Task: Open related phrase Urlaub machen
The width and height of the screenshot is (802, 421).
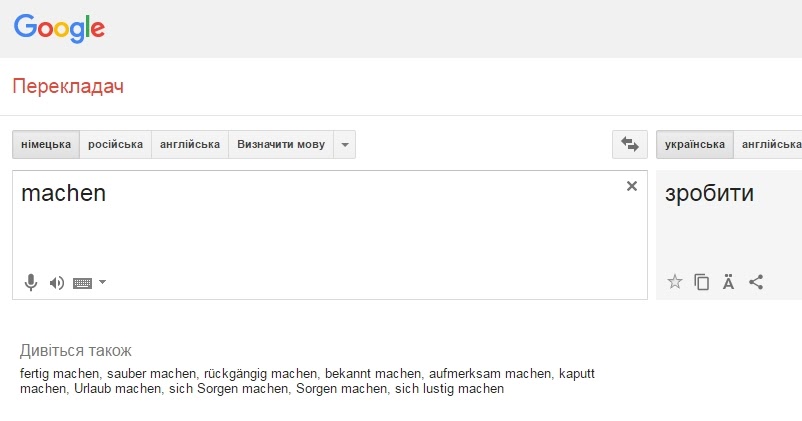Action: pos(118,389)
